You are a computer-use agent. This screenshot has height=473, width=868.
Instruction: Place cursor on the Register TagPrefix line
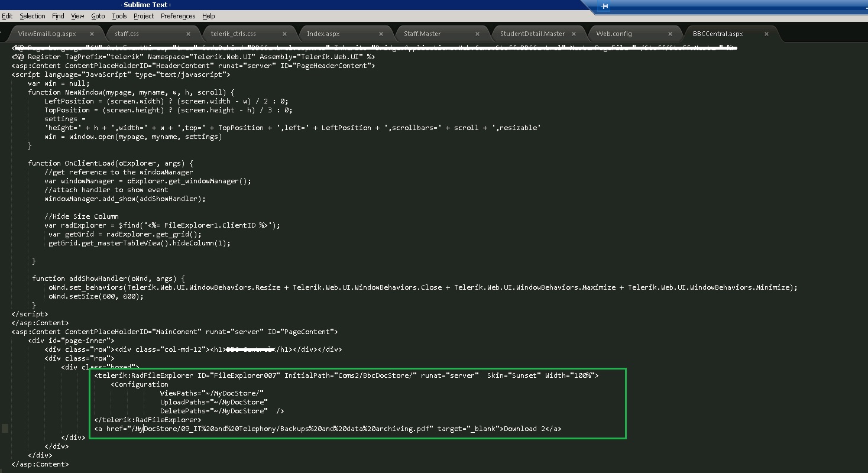tap(193, 57)
